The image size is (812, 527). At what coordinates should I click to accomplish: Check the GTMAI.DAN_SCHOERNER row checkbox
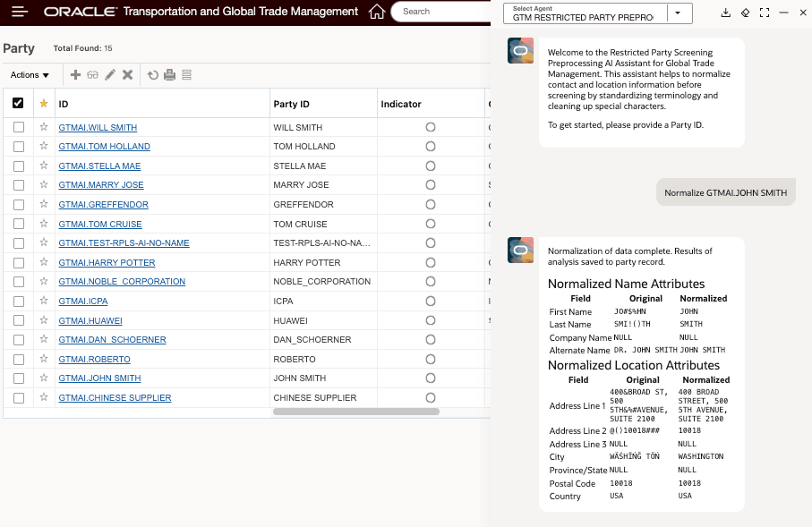[x=19, y=340]
